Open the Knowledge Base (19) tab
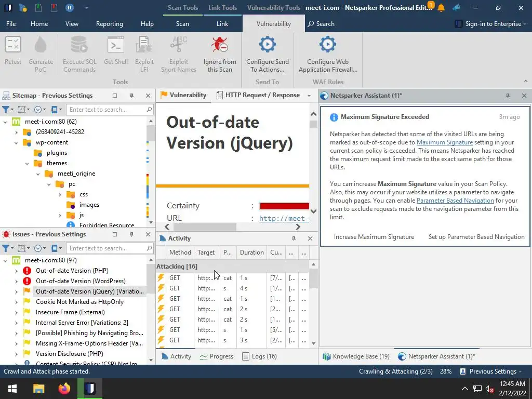Image resolution: width=532 pixels, height=399 pixels. (x=356, y=356)
